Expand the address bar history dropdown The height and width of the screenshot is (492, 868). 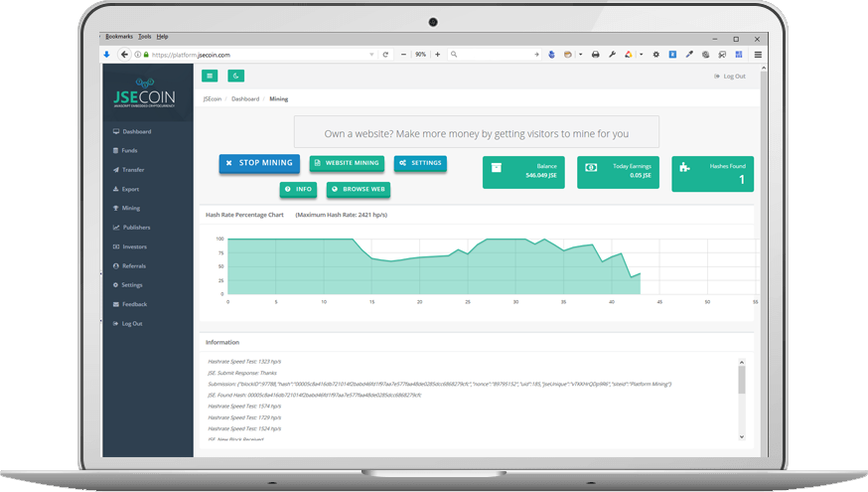pyautogui.click(x=371, y=55)
